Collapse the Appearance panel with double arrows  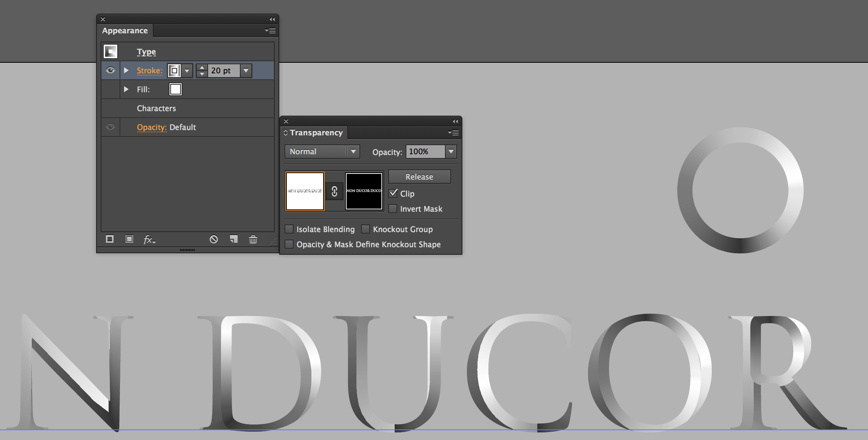(272, 19)
